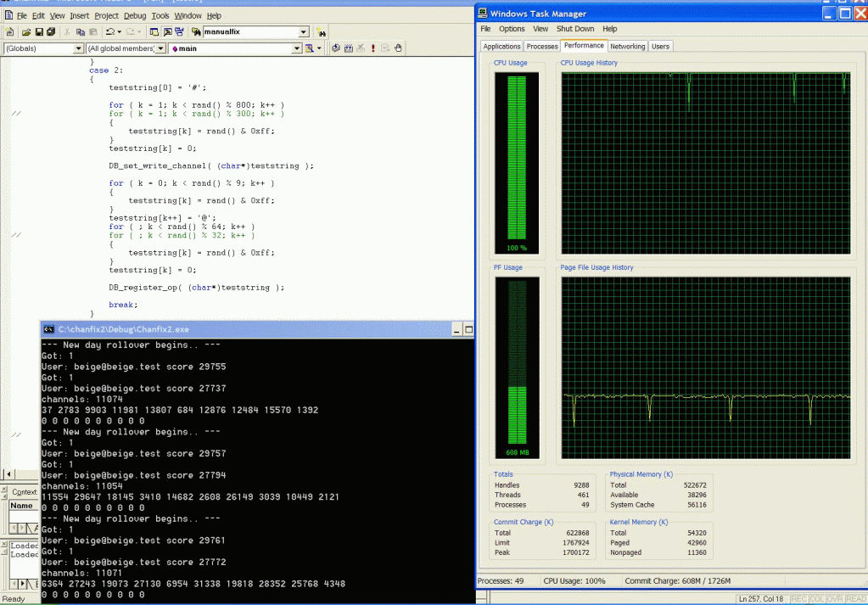Click the Go debug icon
This screenshot has height=605, width=868.
click(385, 48)
